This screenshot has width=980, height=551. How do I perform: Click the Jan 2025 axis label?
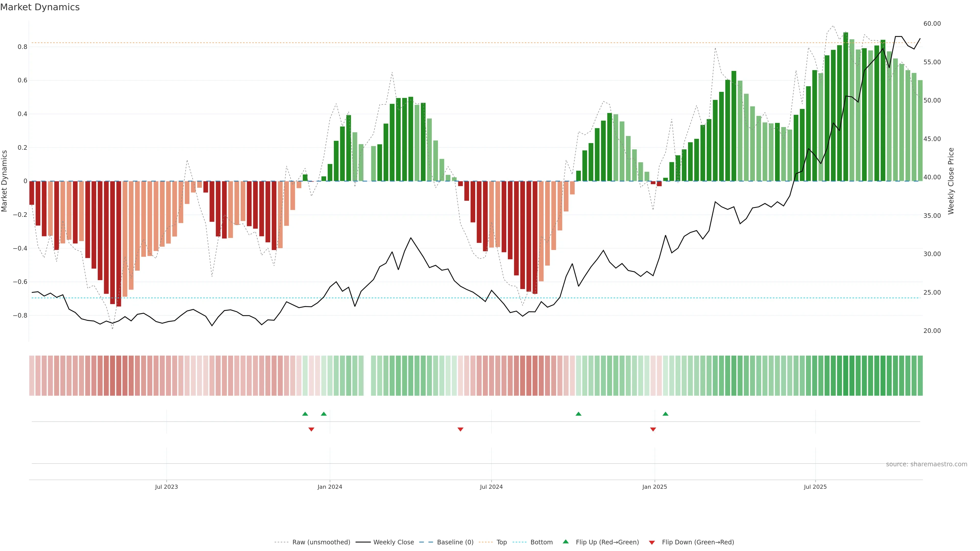654,487
